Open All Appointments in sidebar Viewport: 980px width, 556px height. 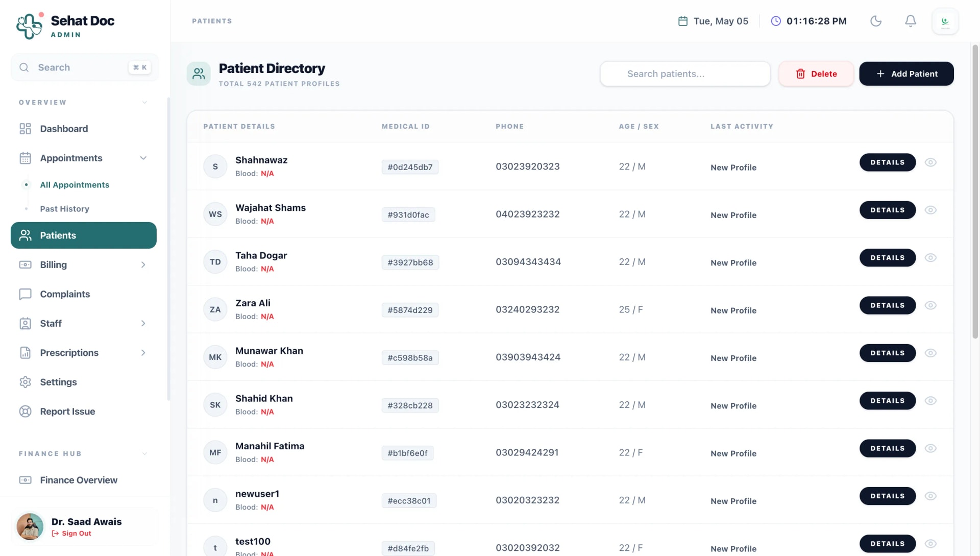point(75,185)
